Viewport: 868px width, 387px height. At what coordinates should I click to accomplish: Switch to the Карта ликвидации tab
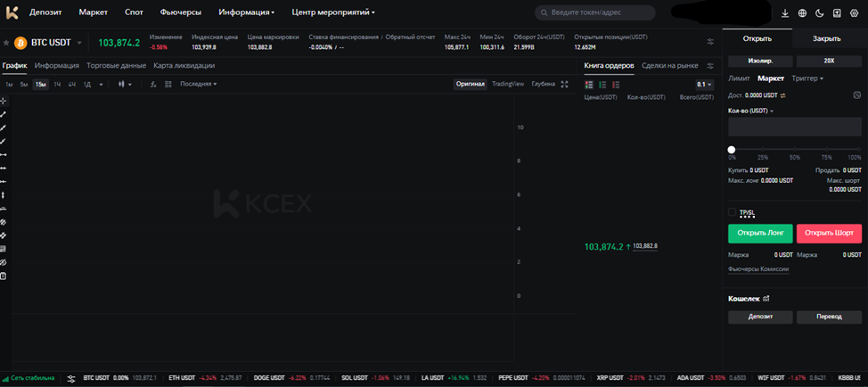(x=184, y=65)
